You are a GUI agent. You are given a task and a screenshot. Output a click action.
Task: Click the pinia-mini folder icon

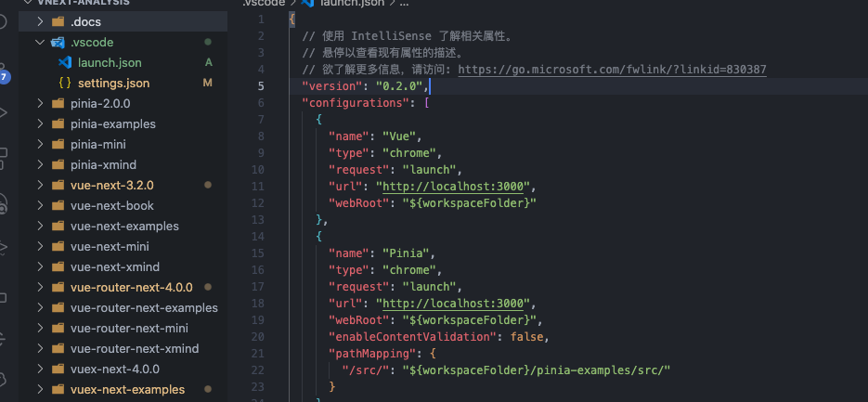click(58, 145)
